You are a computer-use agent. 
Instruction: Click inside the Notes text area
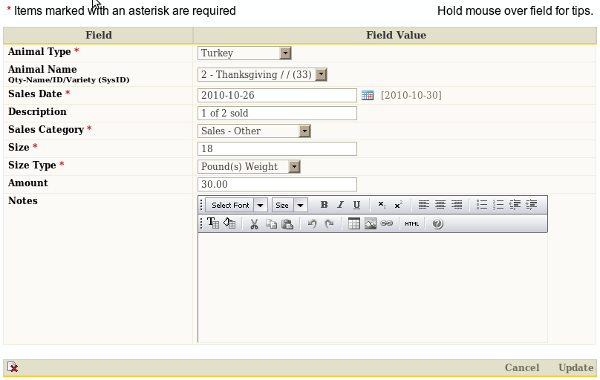click(372, 287)
